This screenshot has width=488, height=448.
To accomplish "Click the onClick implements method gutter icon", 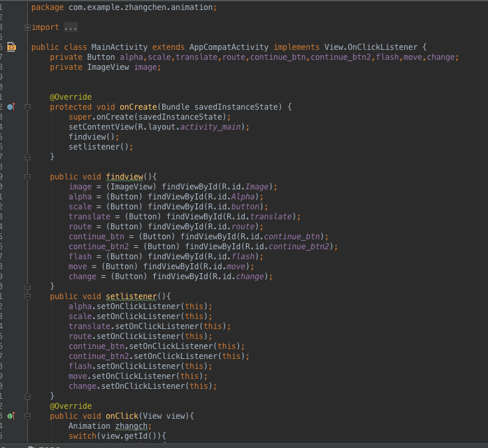I will pos(11,415).
